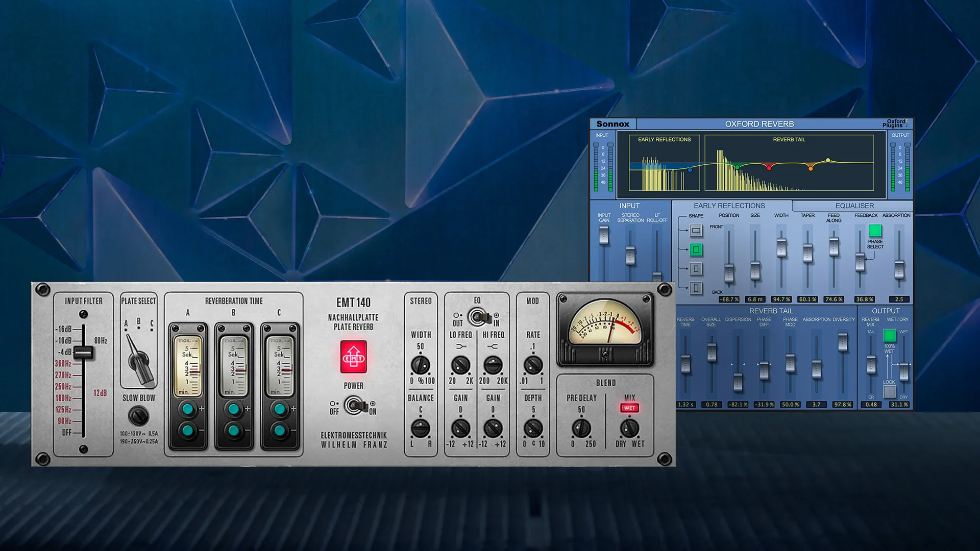The image size is (980, 551).
Task: Click the Size value field 6.8 m
Action: tap(755, 299)
